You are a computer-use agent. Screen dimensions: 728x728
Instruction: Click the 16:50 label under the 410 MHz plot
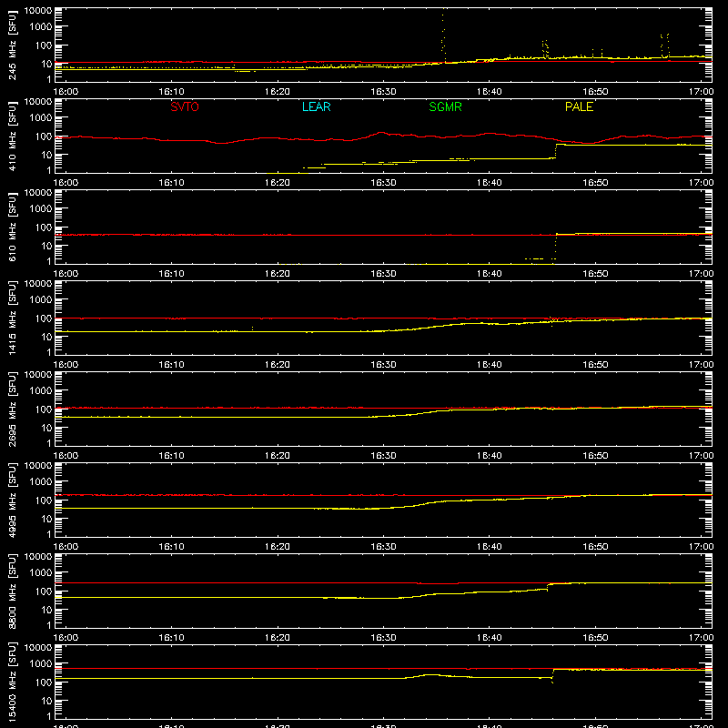(x=595, y=183)
